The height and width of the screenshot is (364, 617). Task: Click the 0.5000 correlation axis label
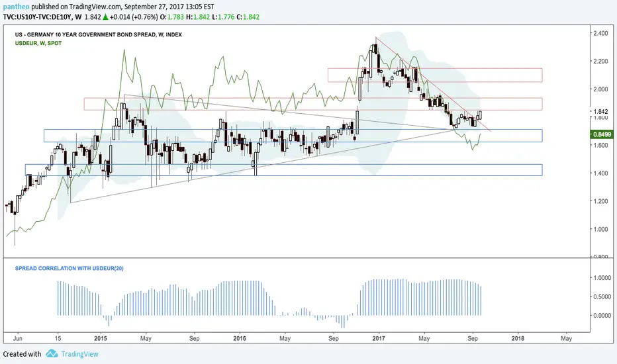[602, 296]
